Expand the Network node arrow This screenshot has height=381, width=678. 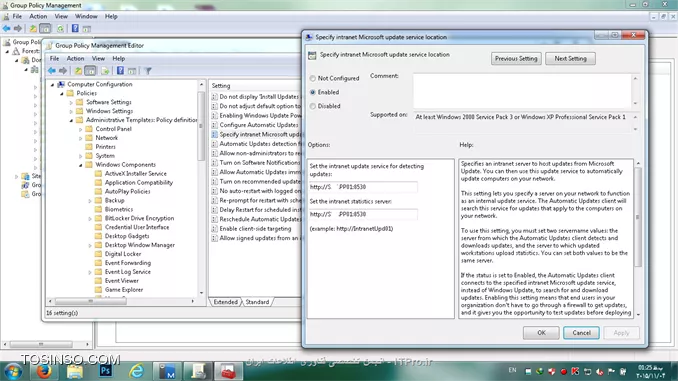(81, 138)
